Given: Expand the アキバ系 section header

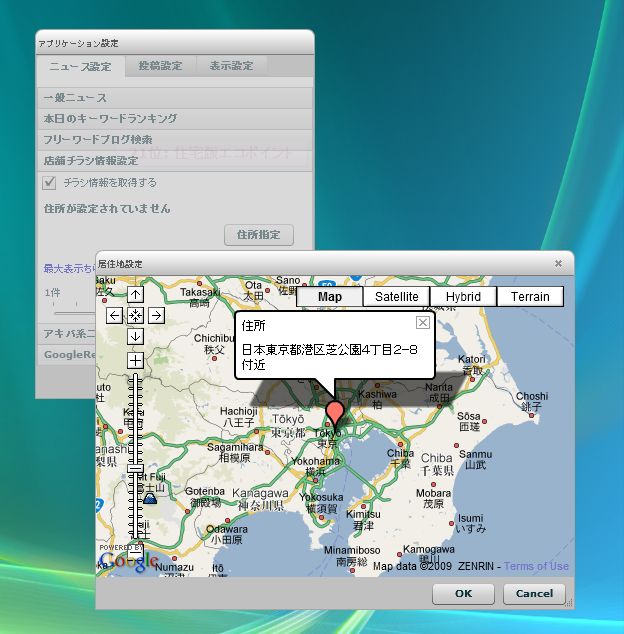Looking at the screenshot, I should click(67, 334).
